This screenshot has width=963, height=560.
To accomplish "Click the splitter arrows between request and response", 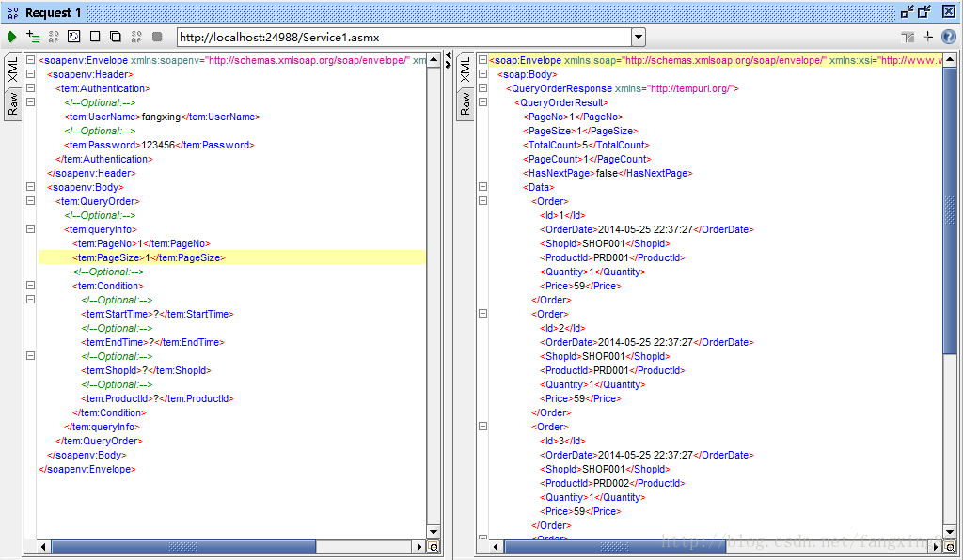I will point(449,59).
